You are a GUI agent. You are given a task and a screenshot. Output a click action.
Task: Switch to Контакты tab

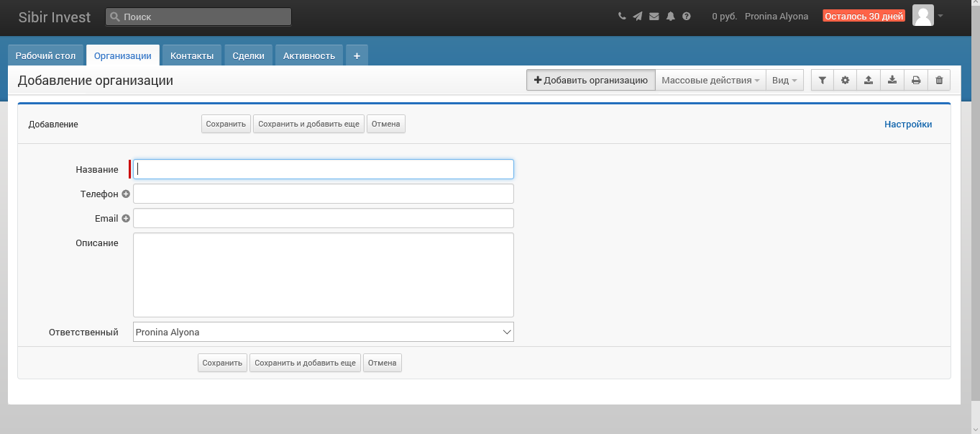(x=192, y=55)
